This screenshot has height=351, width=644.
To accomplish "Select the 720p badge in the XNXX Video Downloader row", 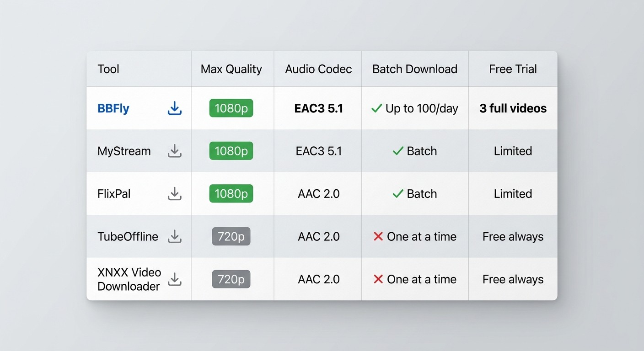I will coord(231,279).
